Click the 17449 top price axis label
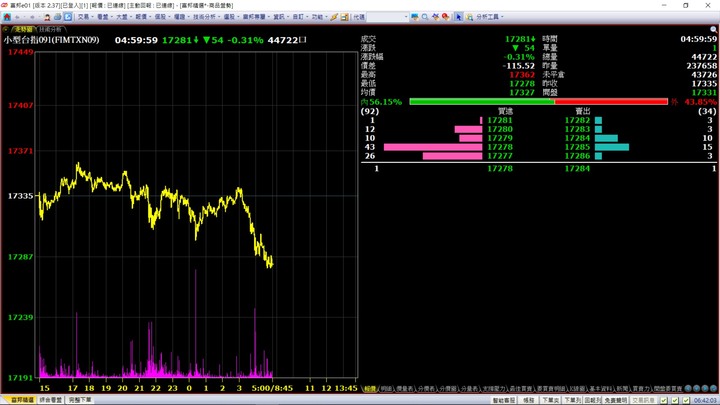The height and width of the screenshot is (405, 720). click(21, 52)
